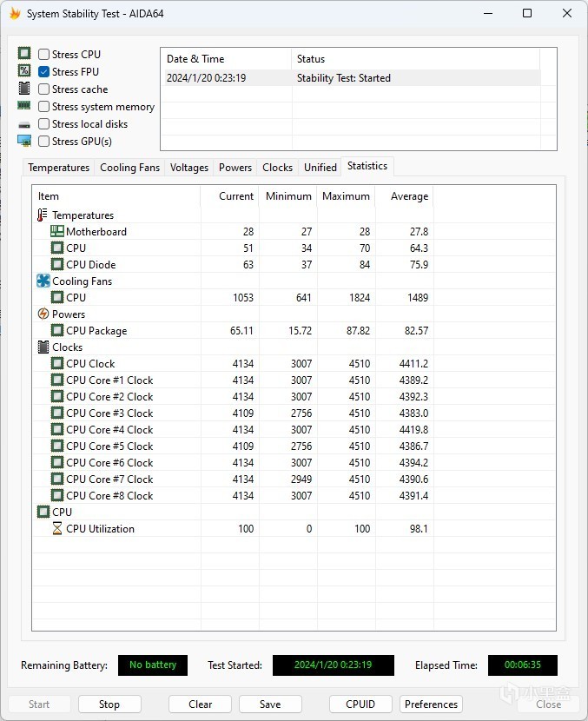Click the disk drive icon beside Stress local disks
The image size is (588, 721).
click(24, 124)
